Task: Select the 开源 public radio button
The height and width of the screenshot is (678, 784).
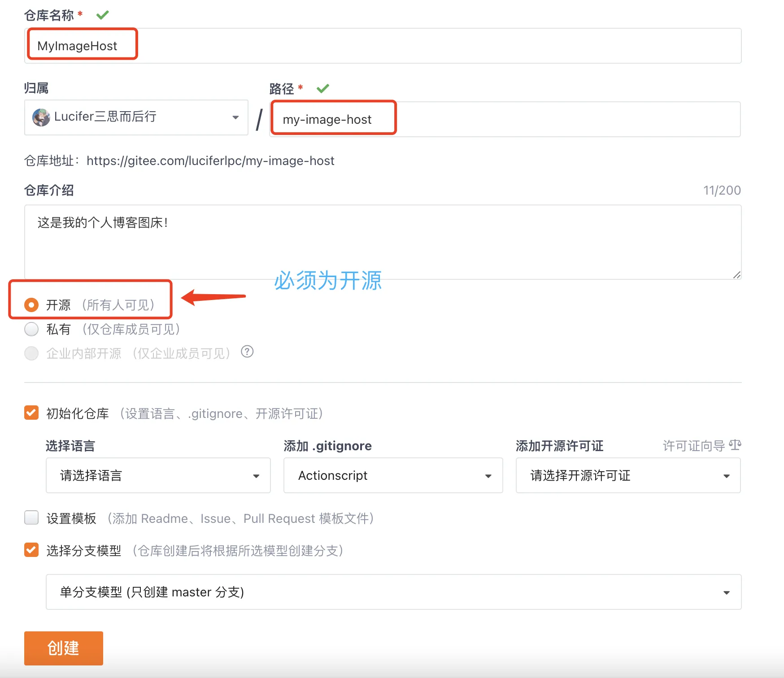Action: (31, 305)
